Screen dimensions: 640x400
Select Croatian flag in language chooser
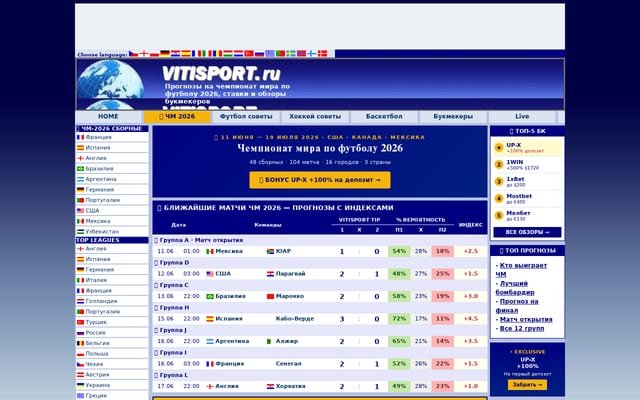tap(176, 53)
